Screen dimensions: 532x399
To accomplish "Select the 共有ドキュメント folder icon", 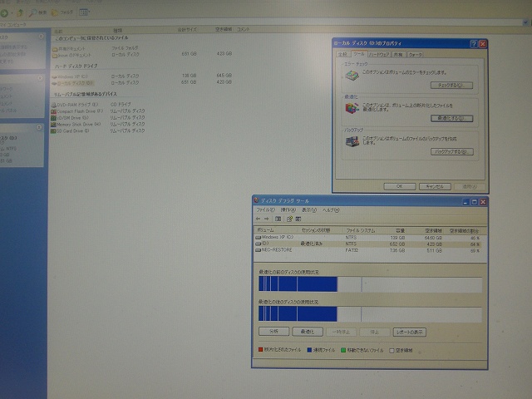I will pyautogui.click(x=55, y=49).
